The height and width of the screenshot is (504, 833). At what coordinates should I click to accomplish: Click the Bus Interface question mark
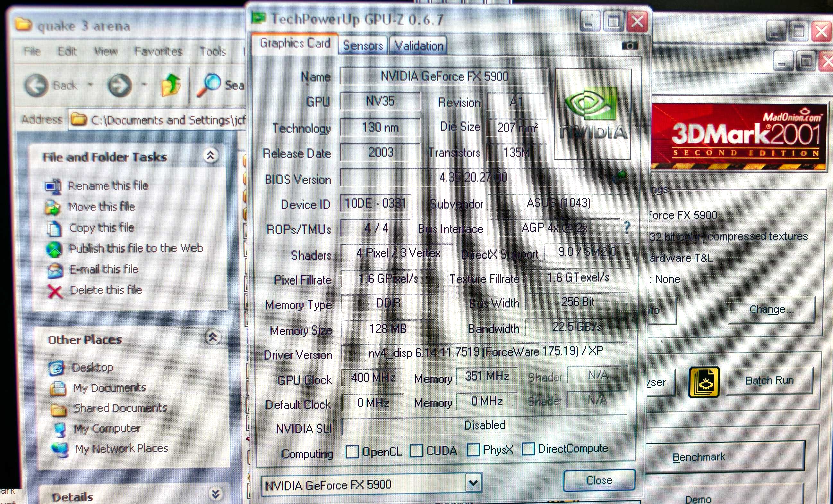point(627,227)
